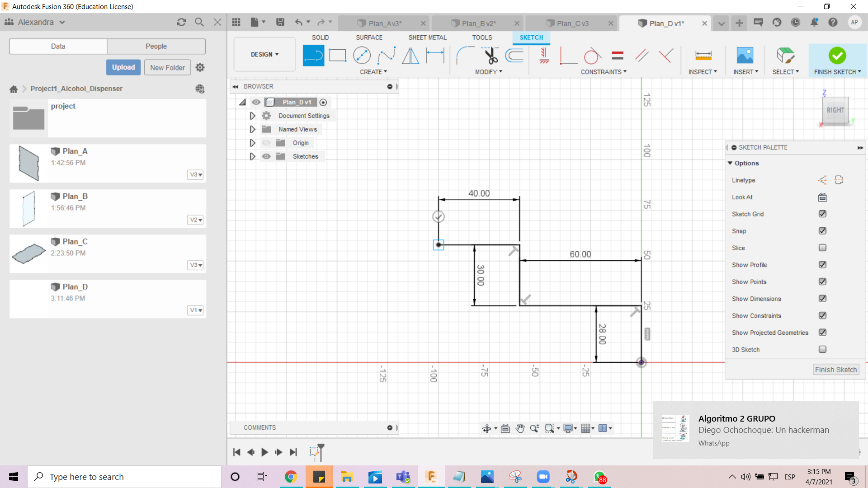Collapse the Options section in Sketch Palette
868x488 pixels.
point(730,163)
